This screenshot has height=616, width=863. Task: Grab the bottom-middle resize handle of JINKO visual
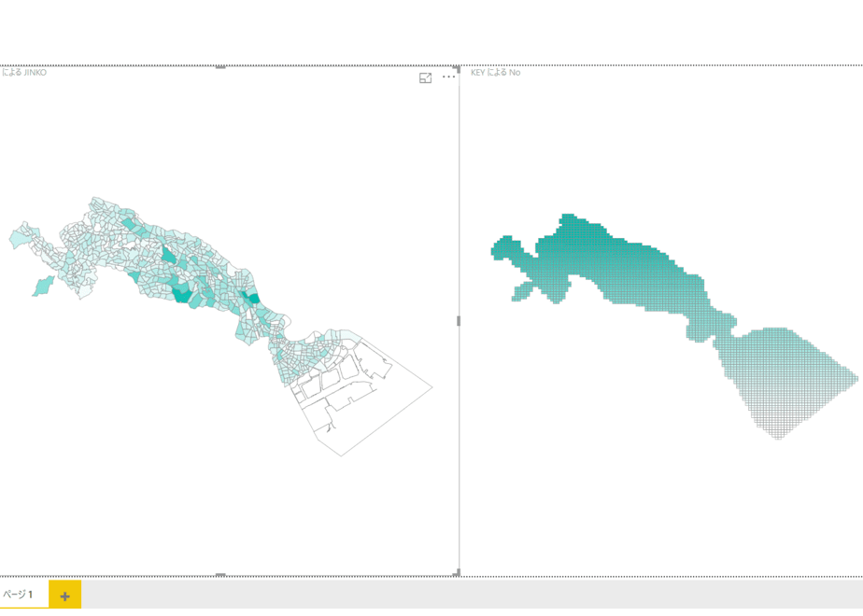click(220, 575)
